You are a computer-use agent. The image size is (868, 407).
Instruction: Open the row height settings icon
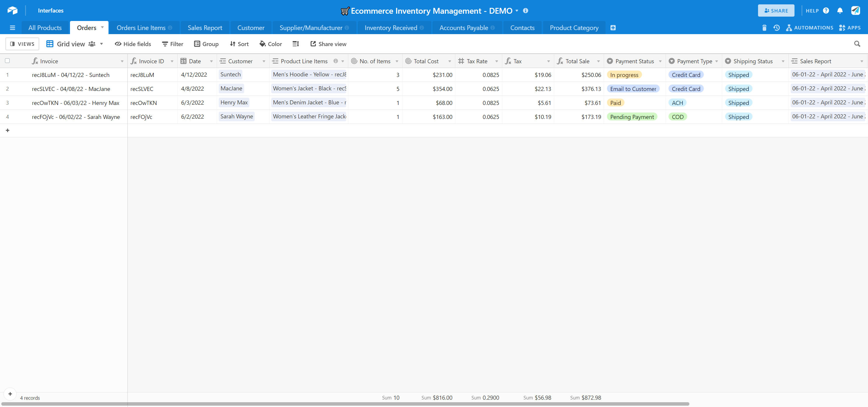[295, 44]
